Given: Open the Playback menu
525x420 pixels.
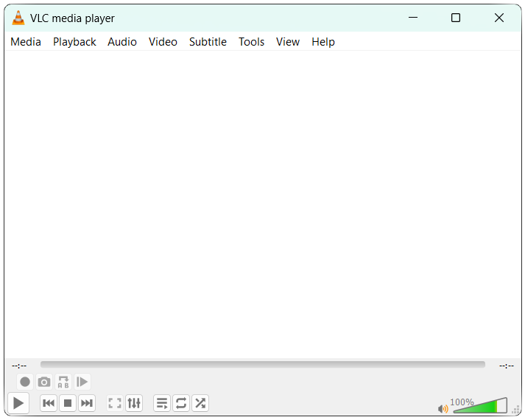Looking at the screenshot, I should 74,42.
